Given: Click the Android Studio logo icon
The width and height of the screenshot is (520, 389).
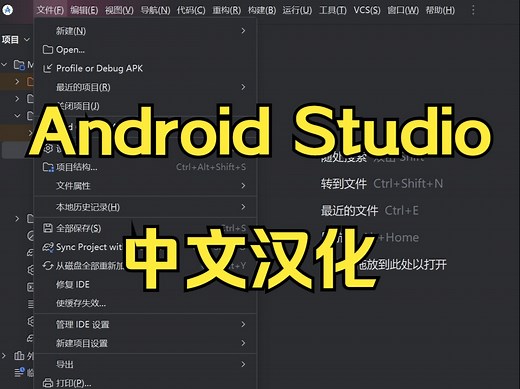Looking at the screenshot, I should pyautogui.click(x=7, y=10).
